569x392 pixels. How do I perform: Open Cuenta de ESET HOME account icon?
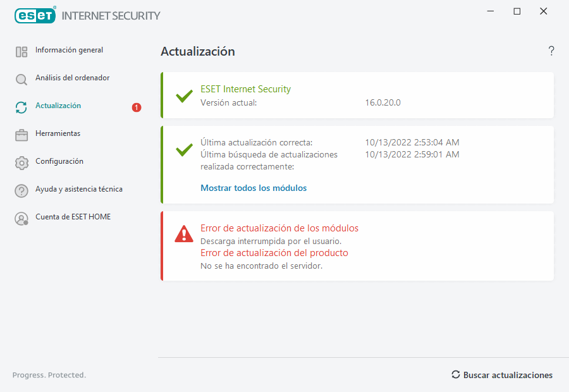[x=21, y=217]
